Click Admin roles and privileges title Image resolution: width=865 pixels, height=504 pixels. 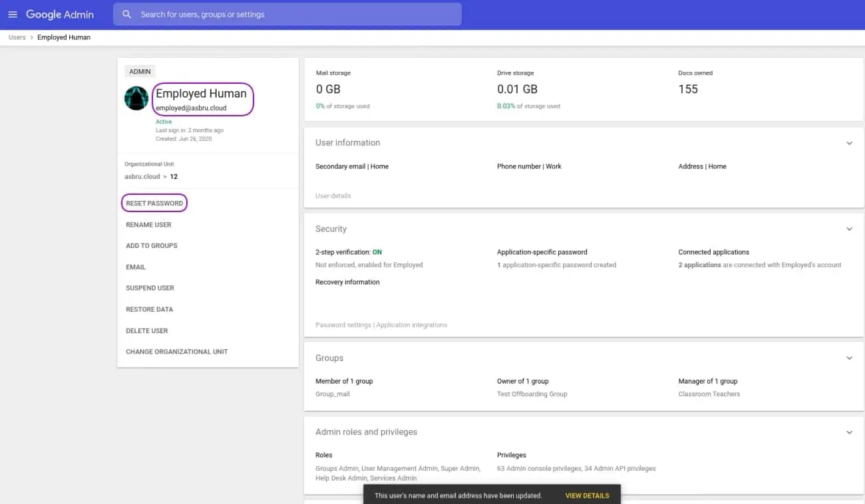[366, 432]
